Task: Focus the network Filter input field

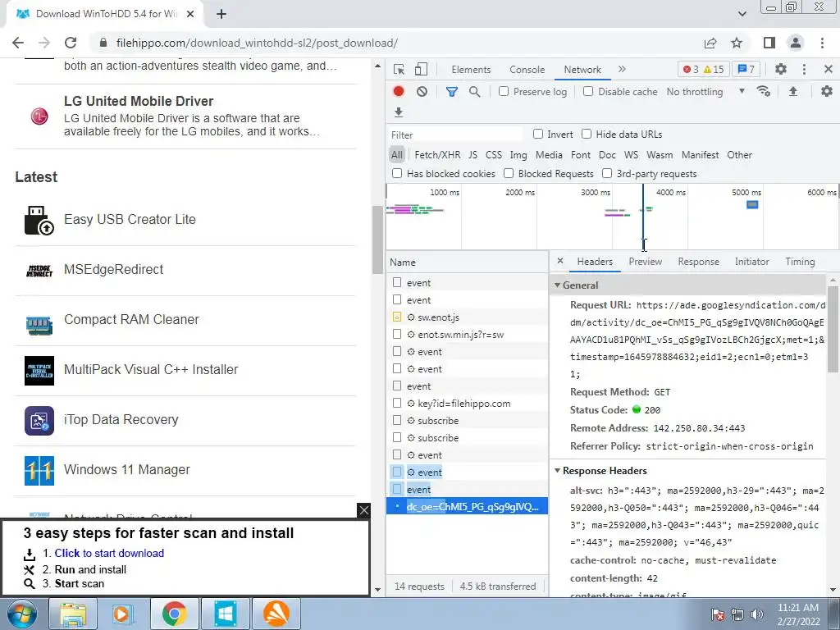Action: pos(455,135)
